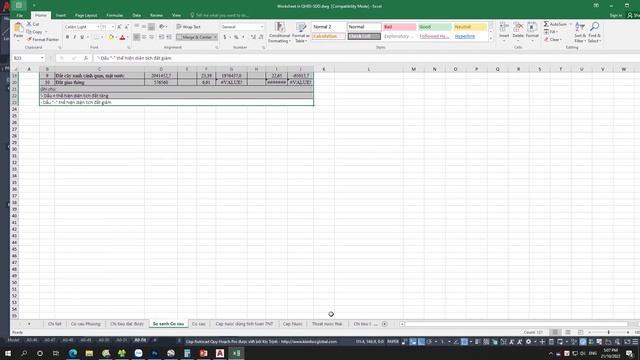Open the font color dropdown arrow

[x=128, y=37]
